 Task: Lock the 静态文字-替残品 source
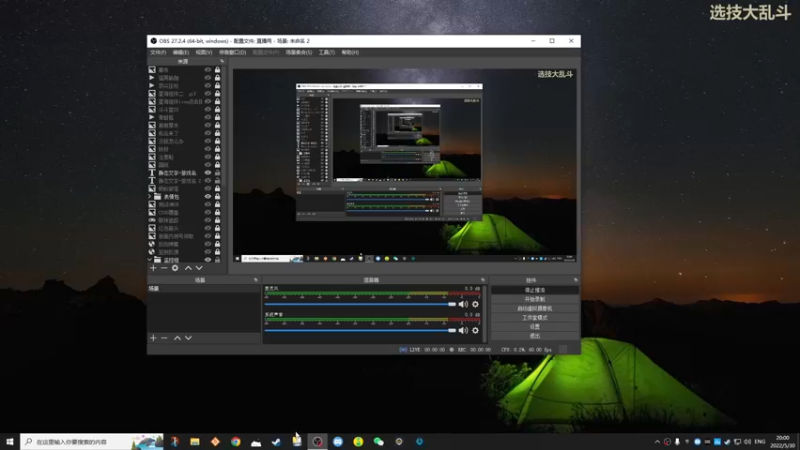(217, 173)
